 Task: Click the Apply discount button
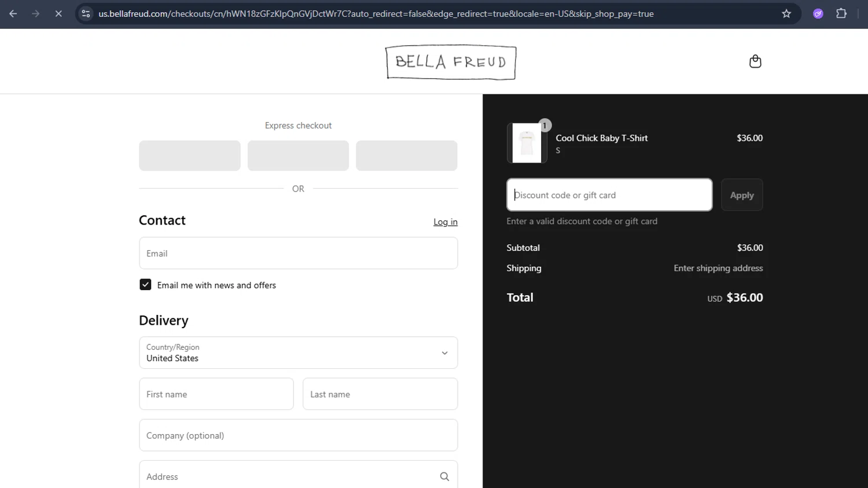(742, 195)
